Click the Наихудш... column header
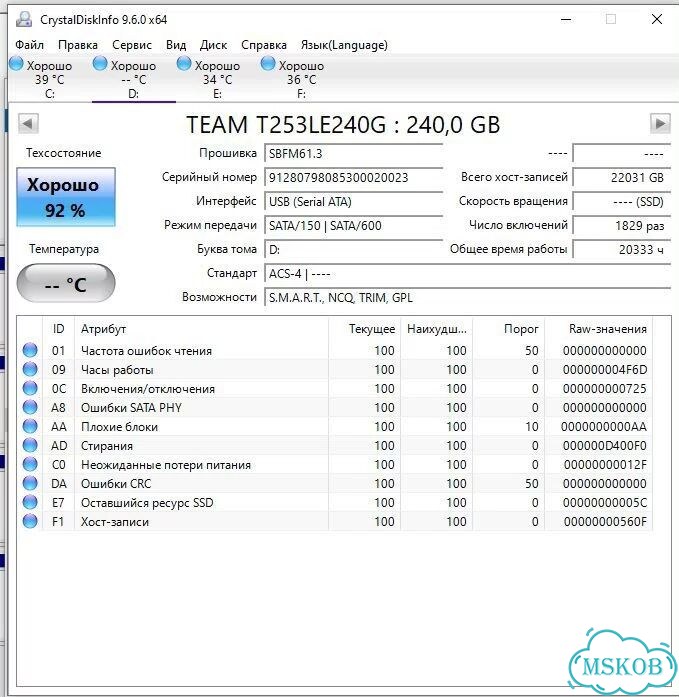 pyautogui.click(x=437, y=329)
